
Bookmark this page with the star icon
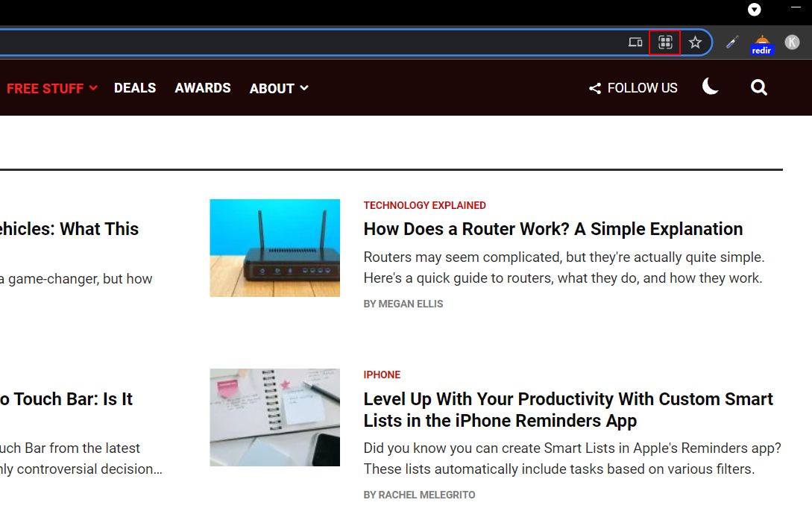point(695,42)
